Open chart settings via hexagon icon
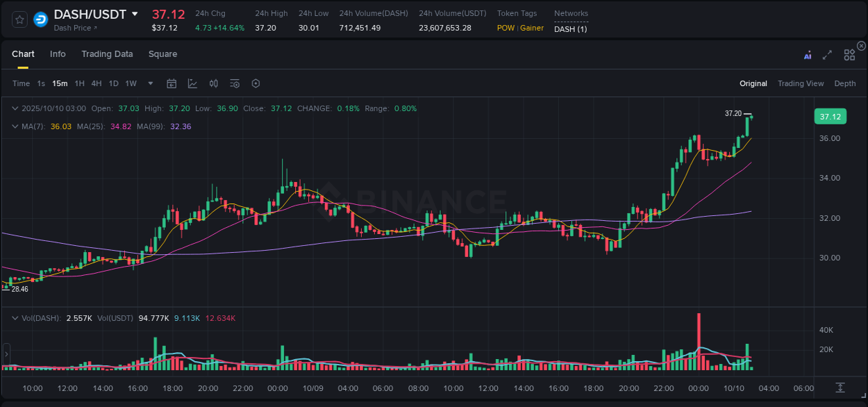 pos(256,83)
